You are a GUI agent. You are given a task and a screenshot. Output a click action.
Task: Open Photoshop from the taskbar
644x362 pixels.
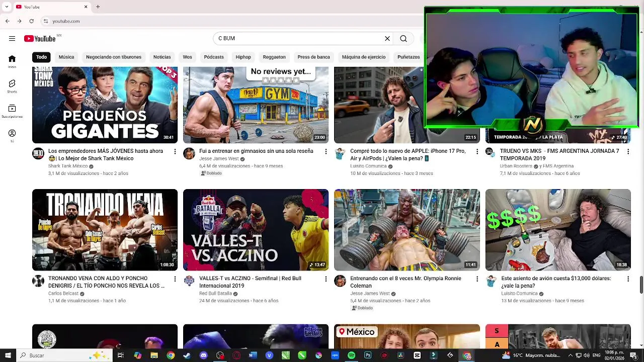click(x=368, y=355)
